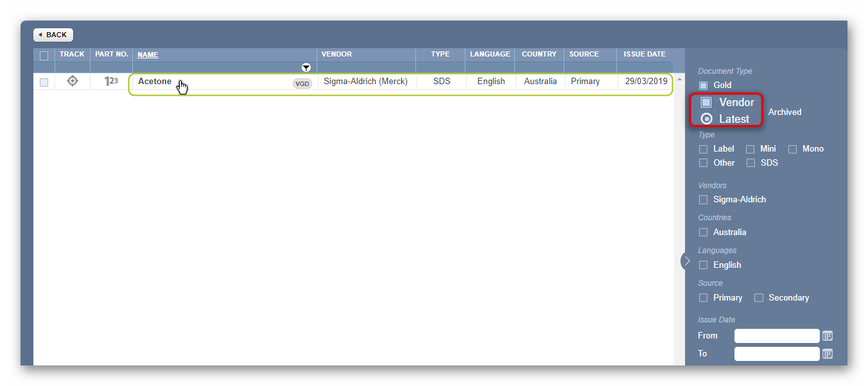Enable the SDS type filter
The image size is (868, 386).
751,162
